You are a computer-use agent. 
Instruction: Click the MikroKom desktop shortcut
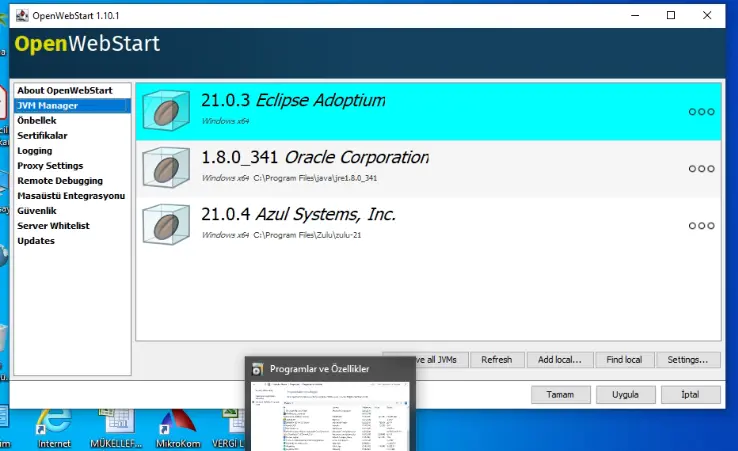click(x=178, y=427)
